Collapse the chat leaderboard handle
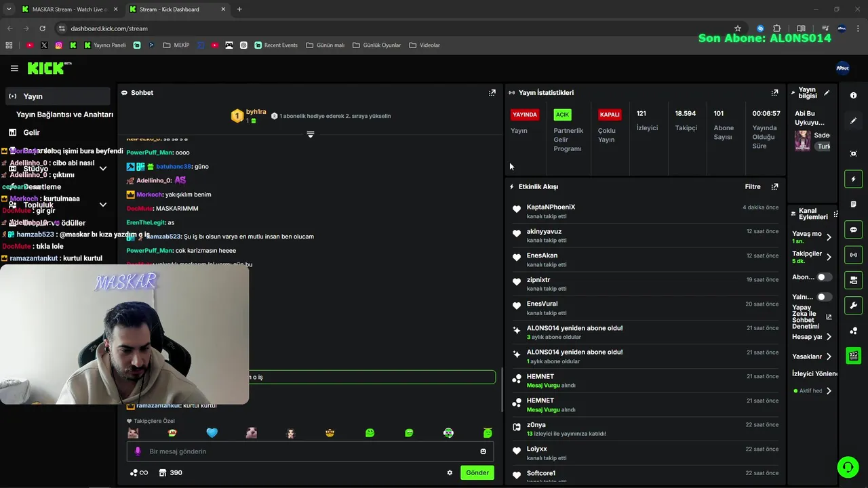This screenshot has width=868, height=488. point(311,135)
